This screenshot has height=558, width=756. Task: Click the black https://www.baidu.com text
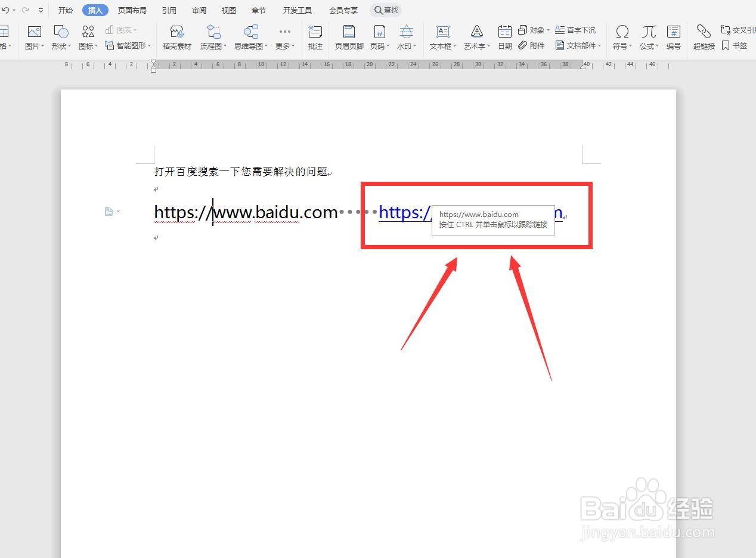click(x=246, y=212)
